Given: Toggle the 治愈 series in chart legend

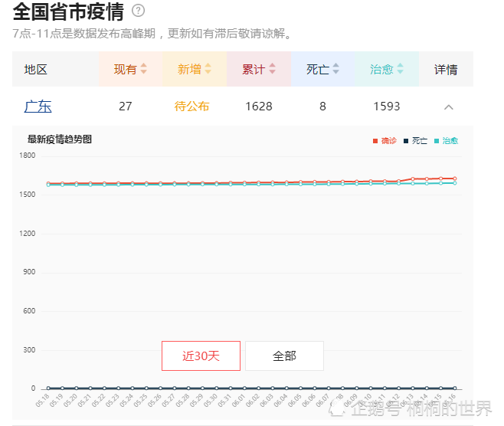Looking at the screenshot, I should [x=450, y=141].
